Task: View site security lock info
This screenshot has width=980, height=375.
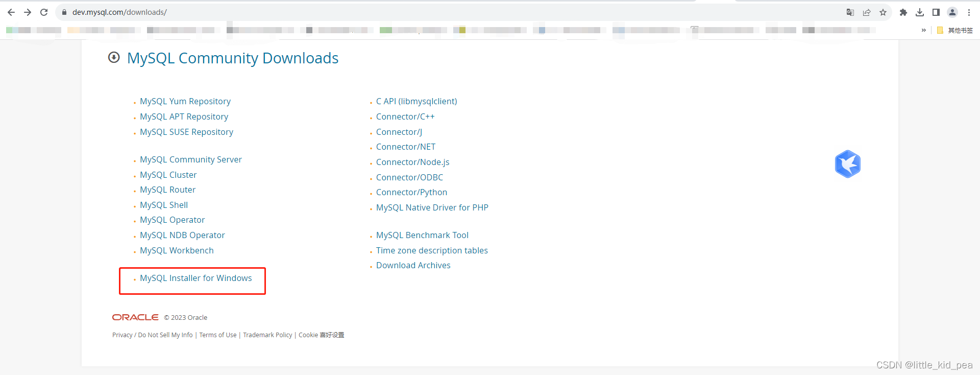Action: point(64,12)
